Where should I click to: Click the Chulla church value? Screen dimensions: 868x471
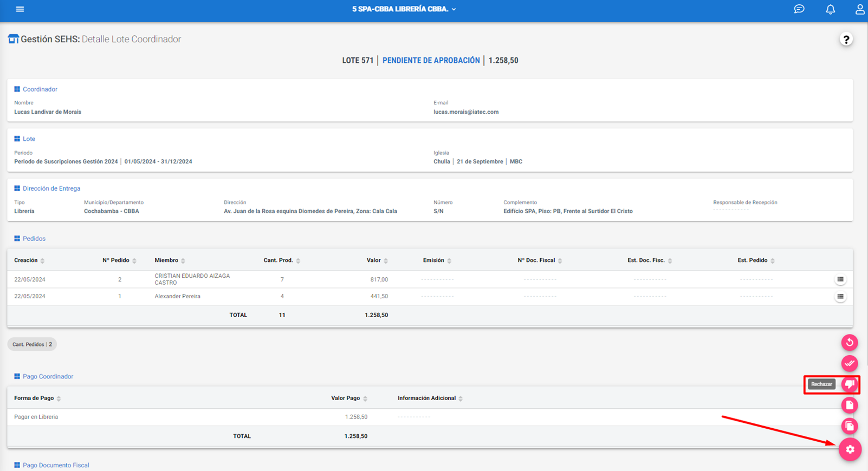442,162
